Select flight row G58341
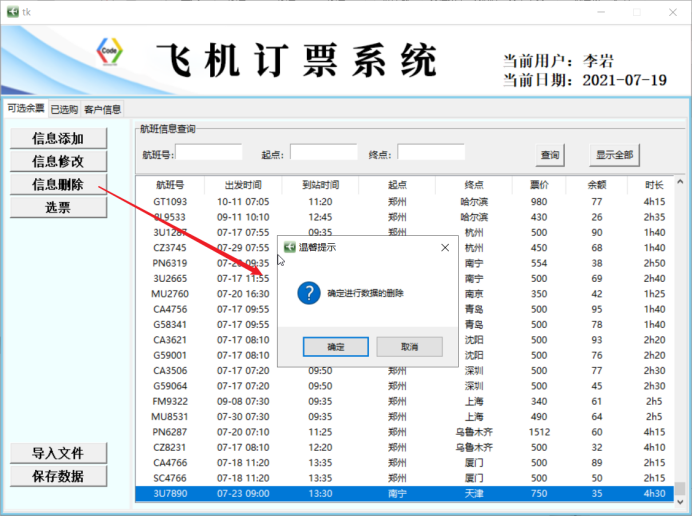This screenshot has width=692, height=516. [x=405, y=324]
